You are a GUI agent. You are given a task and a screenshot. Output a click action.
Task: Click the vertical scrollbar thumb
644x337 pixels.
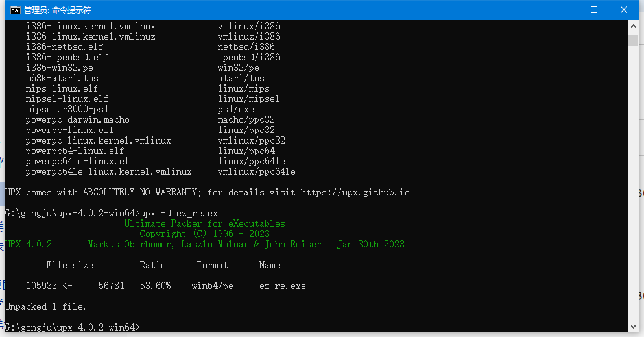click(x=633, y=40)
